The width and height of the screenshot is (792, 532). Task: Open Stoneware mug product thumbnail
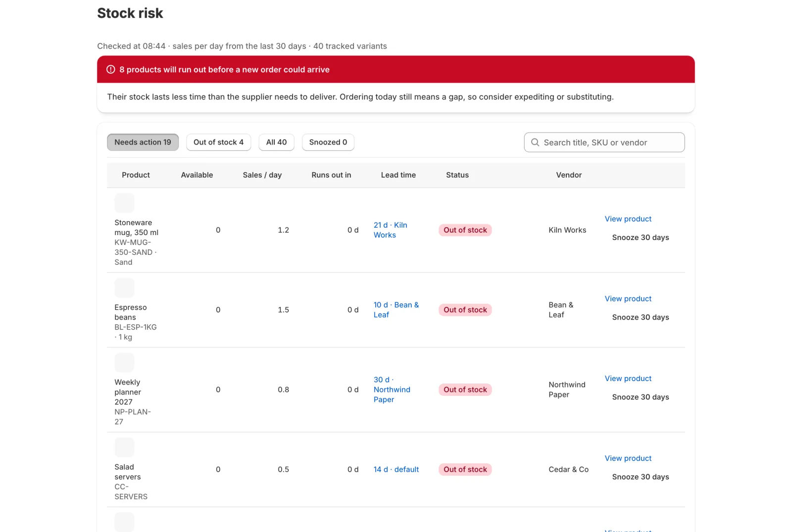124,203
